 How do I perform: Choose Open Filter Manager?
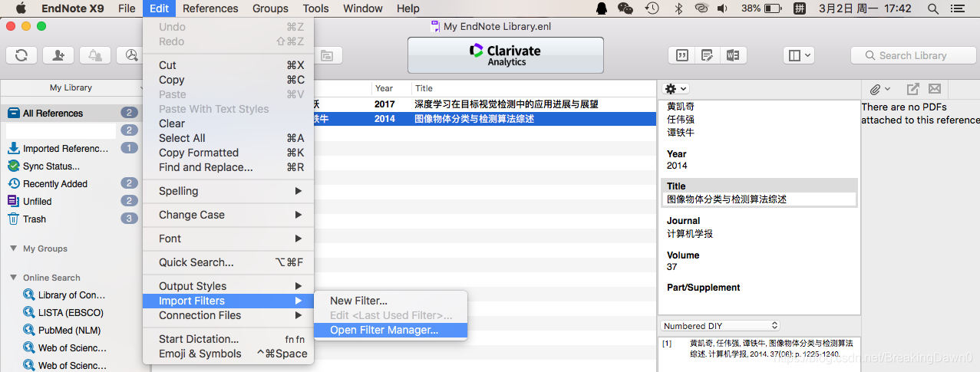click(391, 330)
